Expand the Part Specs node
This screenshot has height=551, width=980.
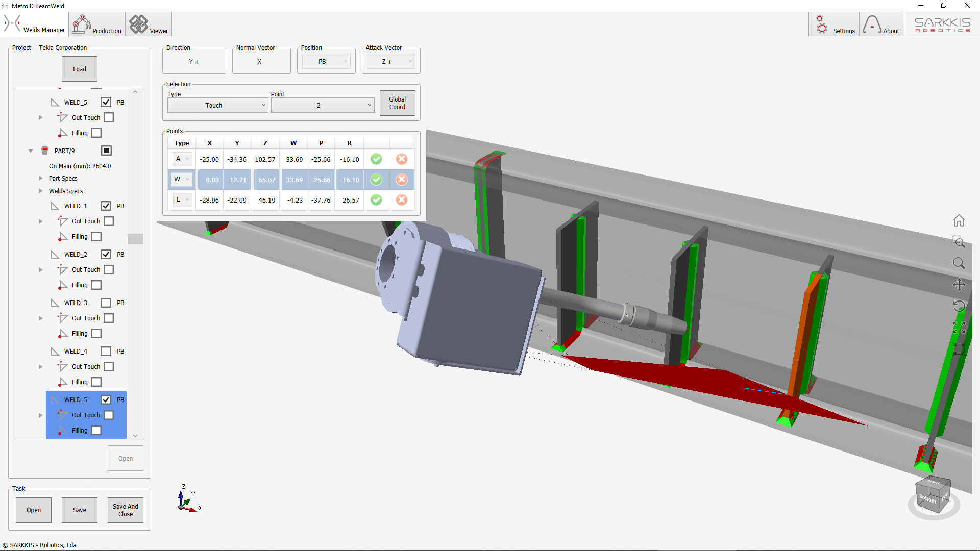click(41, 178)
